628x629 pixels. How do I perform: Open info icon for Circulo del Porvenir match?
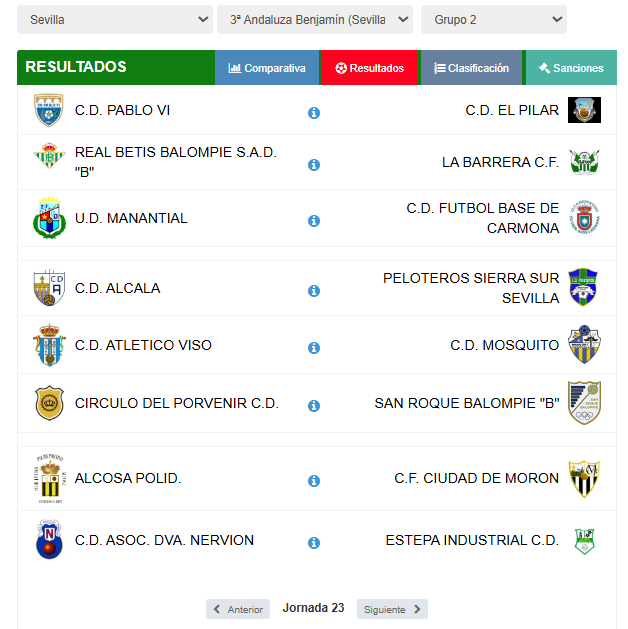coord(314,406)
